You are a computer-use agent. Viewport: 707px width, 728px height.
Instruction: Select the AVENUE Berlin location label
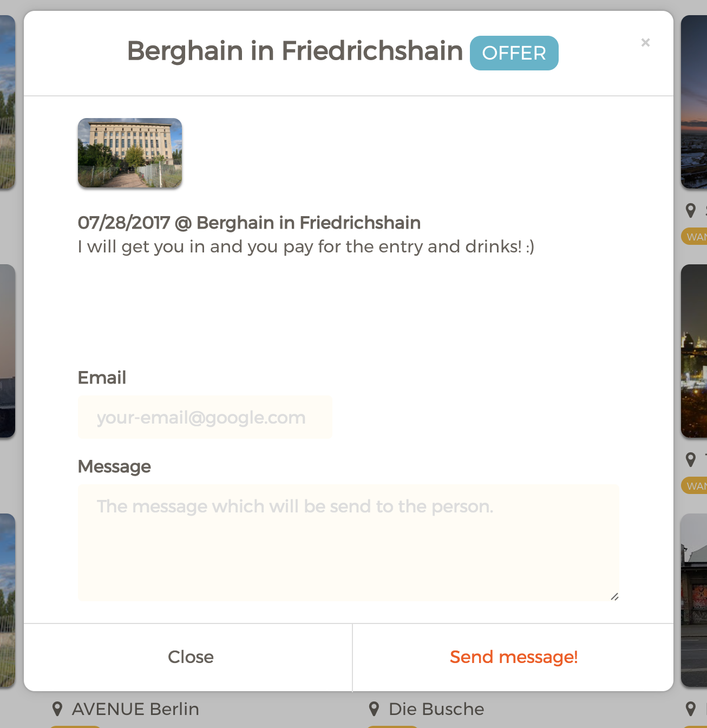coord(135,709)
